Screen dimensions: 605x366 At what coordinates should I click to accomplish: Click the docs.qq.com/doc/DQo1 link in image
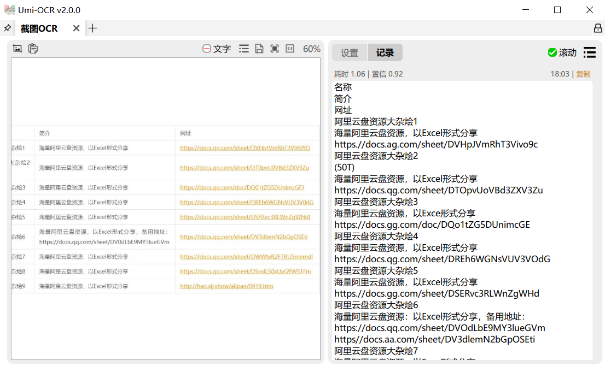[x=242, y=187]
